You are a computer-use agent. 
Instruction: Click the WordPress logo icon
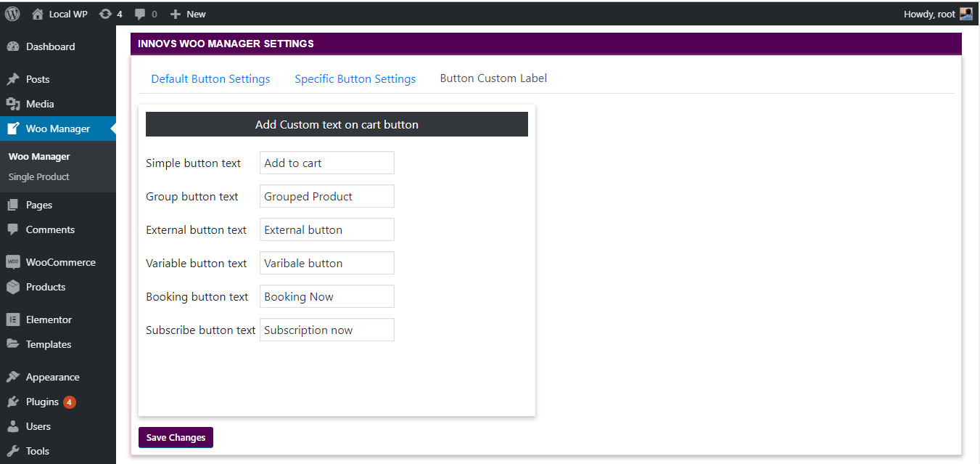click(12, 14)
